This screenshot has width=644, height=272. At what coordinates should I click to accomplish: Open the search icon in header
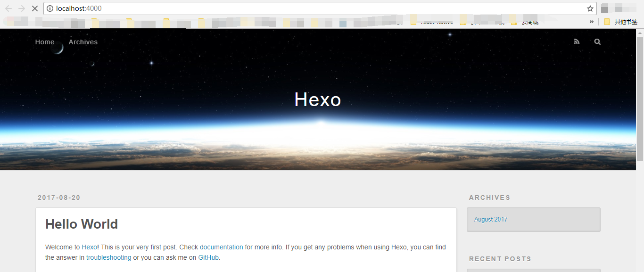click(597, 42)
